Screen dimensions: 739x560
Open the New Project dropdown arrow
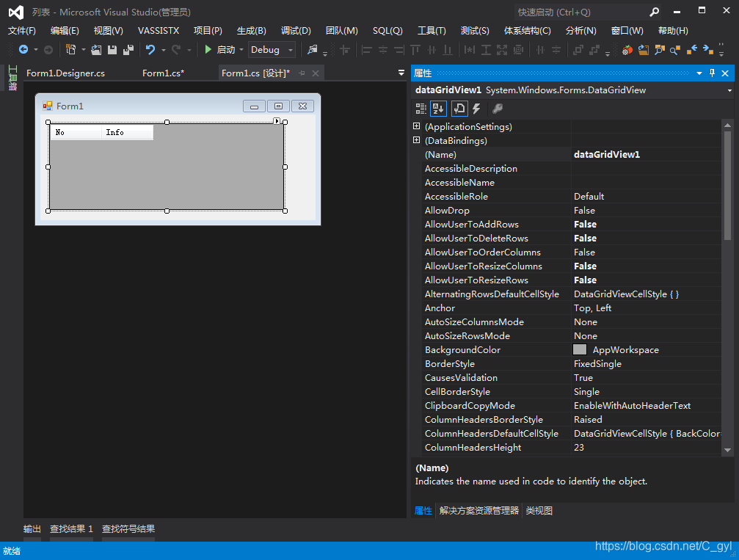(84, 49)
